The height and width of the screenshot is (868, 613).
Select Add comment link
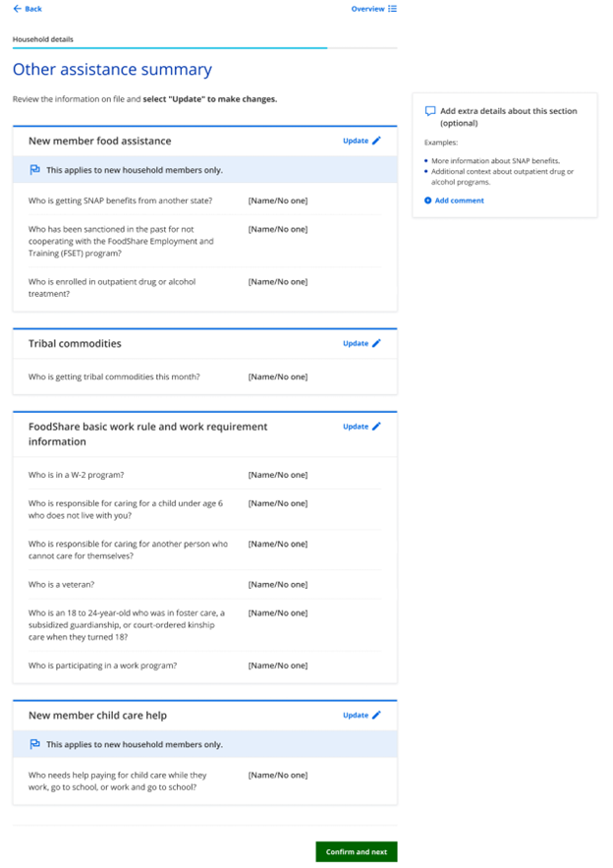click(459, 201)
